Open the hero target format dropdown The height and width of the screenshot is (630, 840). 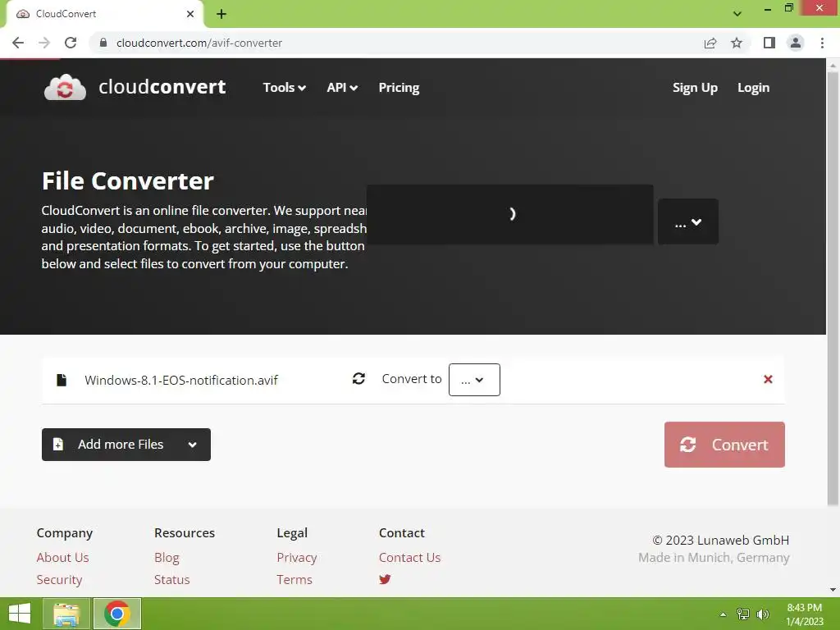pos(688,221)
